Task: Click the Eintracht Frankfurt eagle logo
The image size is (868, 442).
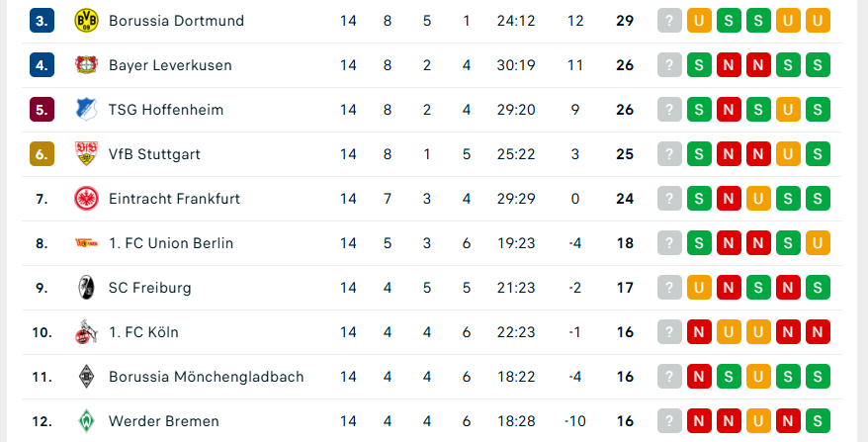Action: (87, 199)
